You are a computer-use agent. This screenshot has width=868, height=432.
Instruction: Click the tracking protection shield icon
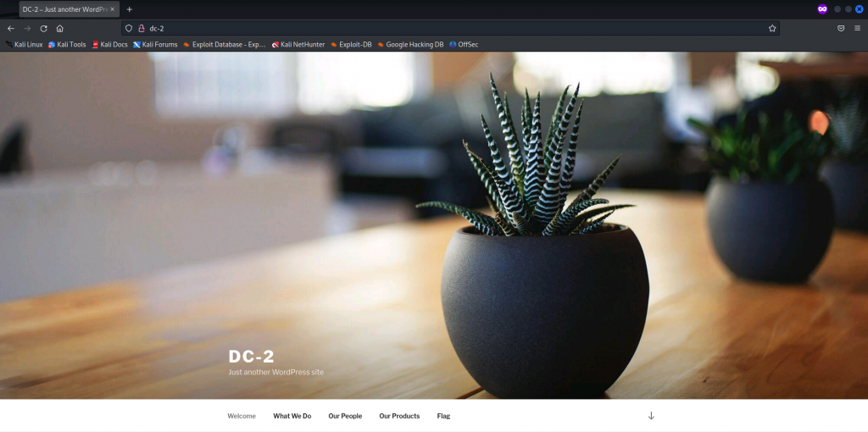tap(129, 28)
